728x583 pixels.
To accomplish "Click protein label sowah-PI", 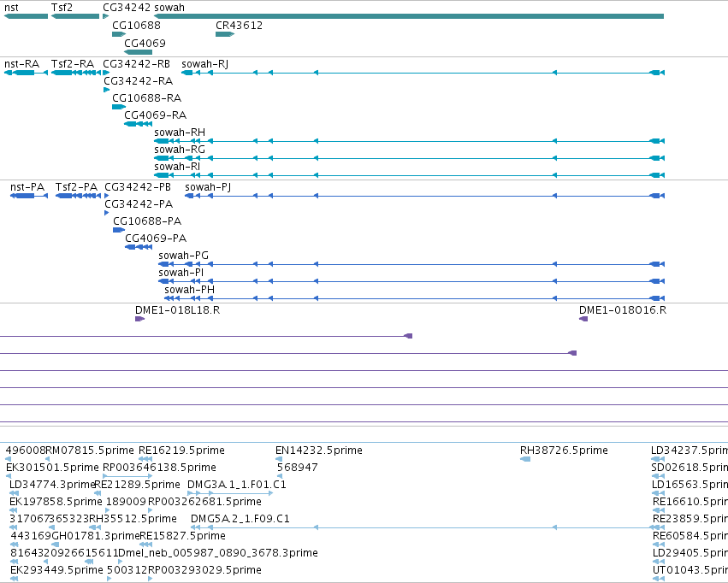I will [x=181, y=272].
